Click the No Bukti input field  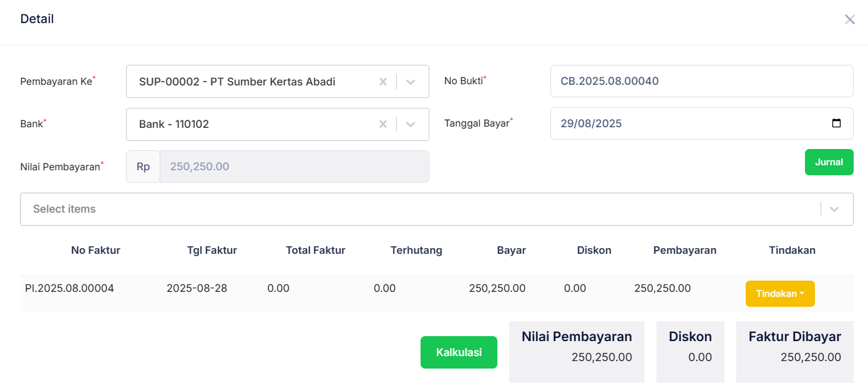click(701, 81)
